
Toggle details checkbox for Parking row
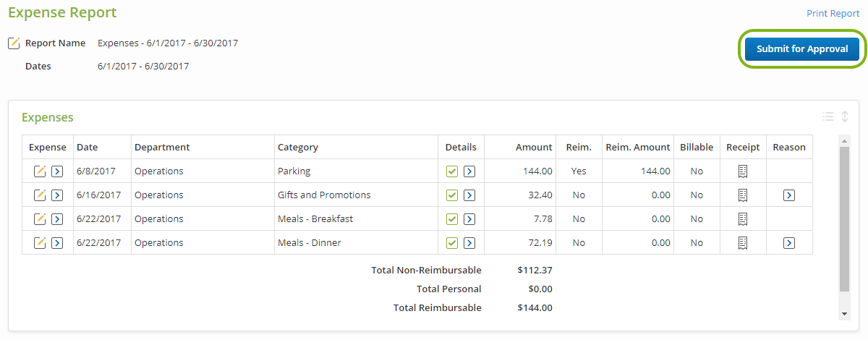coord(452,171)
